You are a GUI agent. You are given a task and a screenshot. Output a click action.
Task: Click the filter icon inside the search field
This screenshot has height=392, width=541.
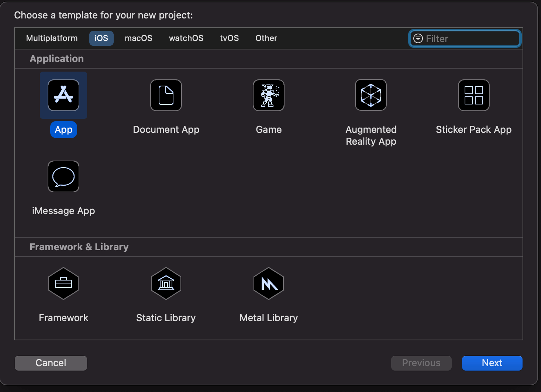click(418, 38)
